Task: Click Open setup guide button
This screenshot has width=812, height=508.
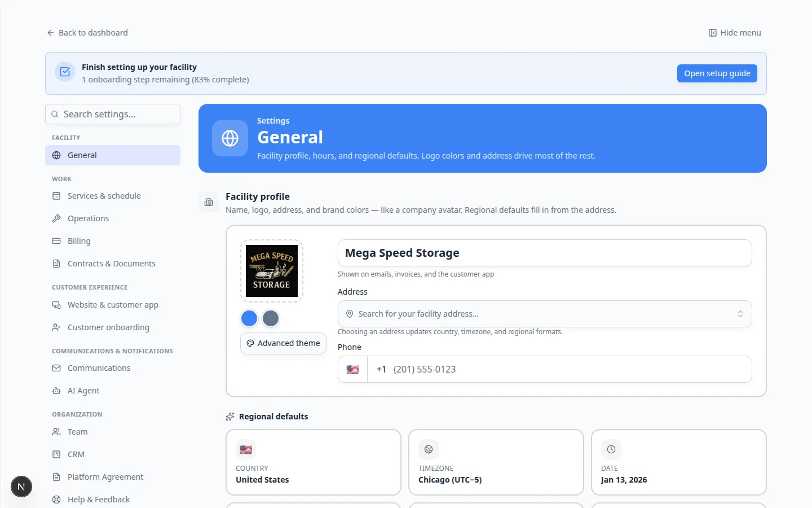Action: (717, 73)
